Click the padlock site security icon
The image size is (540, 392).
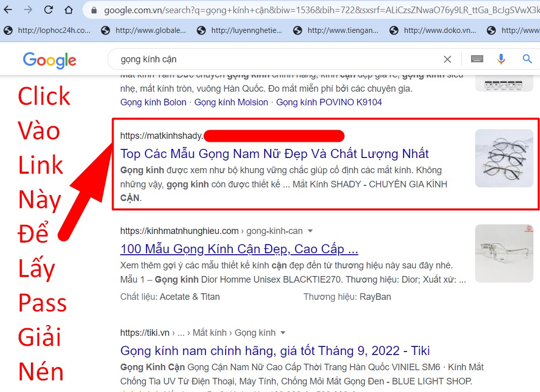point(94,10)
